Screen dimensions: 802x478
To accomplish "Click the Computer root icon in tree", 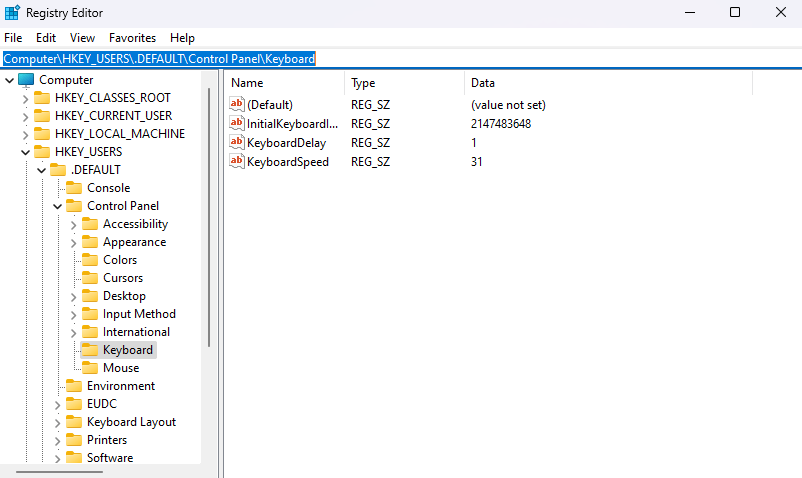I will [x=26, y=80].
